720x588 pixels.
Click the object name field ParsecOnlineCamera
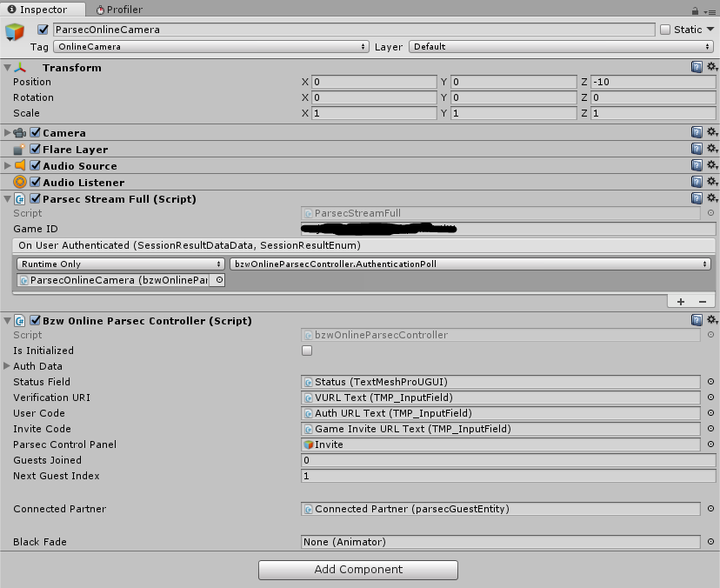[x=354, y=30]
